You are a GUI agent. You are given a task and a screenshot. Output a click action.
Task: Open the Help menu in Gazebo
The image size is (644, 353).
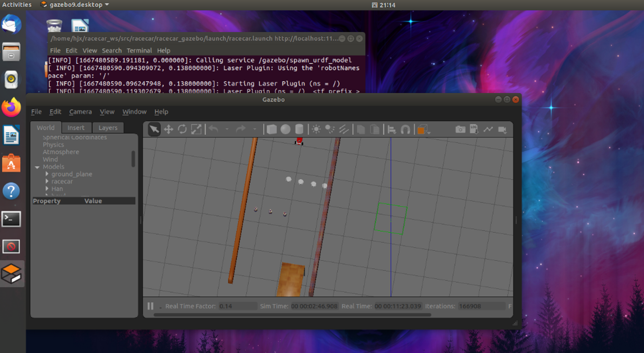pos(161,111)
